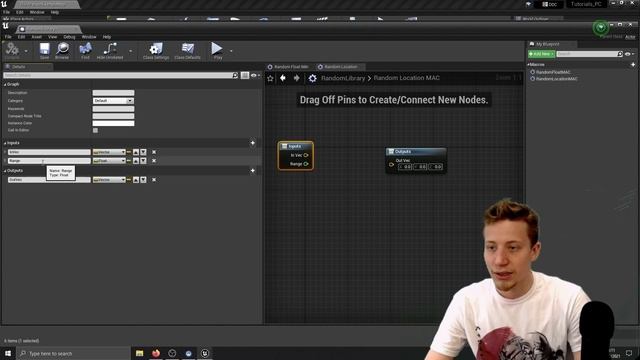The width and height of the screenshot is (640, 360).
Task: Open the Asset menu
Action: click(x=36, y=37)
